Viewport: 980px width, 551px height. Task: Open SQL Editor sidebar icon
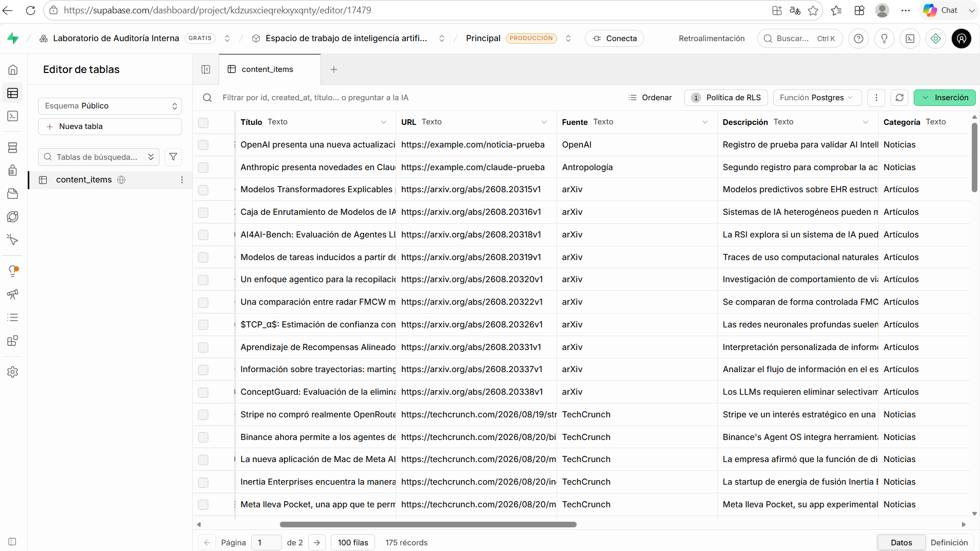tap(13, 116)
